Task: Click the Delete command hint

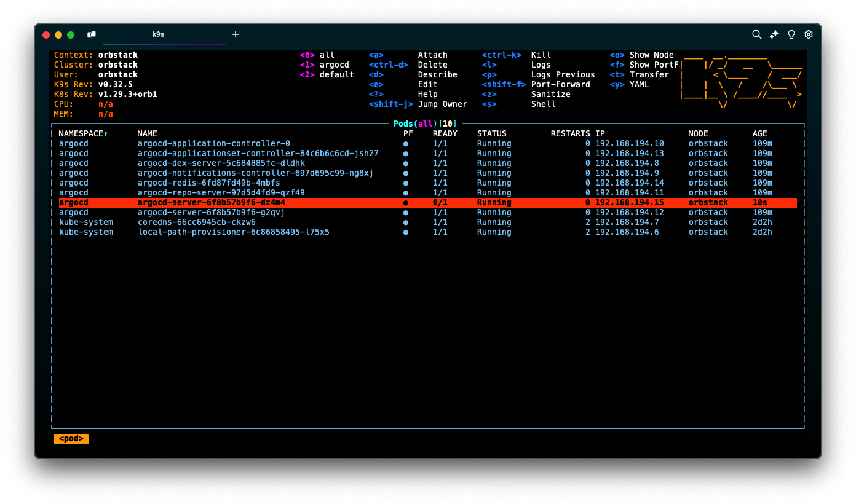Action: click(433, 65)
